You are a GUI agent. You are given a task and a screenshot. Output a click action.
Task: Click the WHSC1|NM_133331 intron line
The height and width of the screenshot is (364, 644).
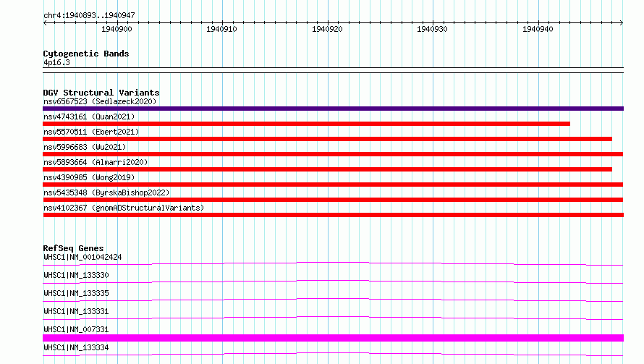333,318
